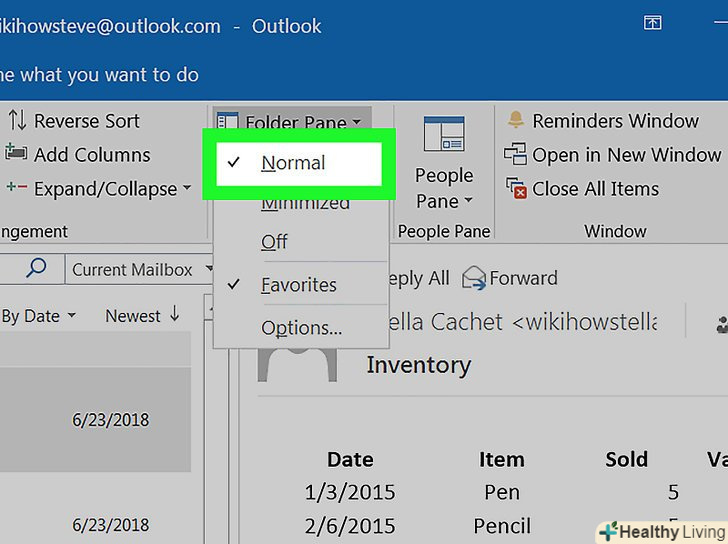The width and height of the screenshot is (728, 544).
Task: Click Open in New Window label
Action: point(626,155)
